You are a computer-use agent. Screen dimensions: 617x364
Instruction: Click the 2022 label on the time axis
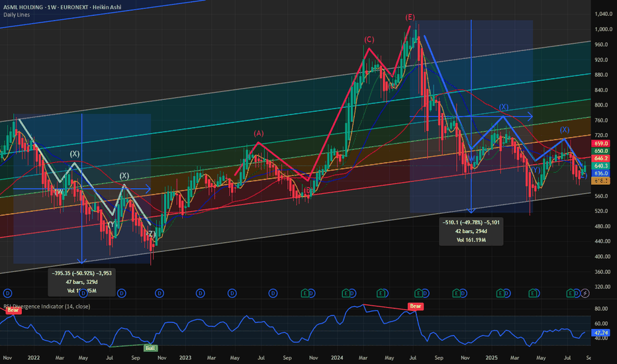pyautogui.click(x=34, y=357)
